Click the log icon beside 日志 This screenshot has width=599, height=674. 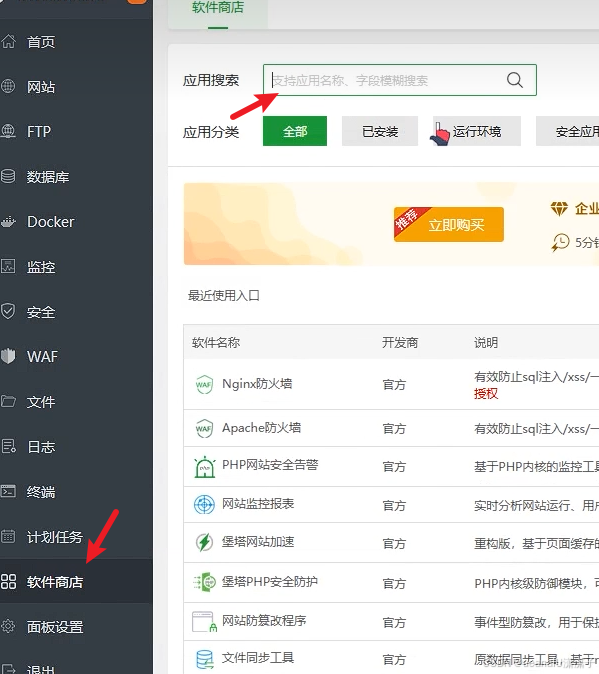coord(8,446)
